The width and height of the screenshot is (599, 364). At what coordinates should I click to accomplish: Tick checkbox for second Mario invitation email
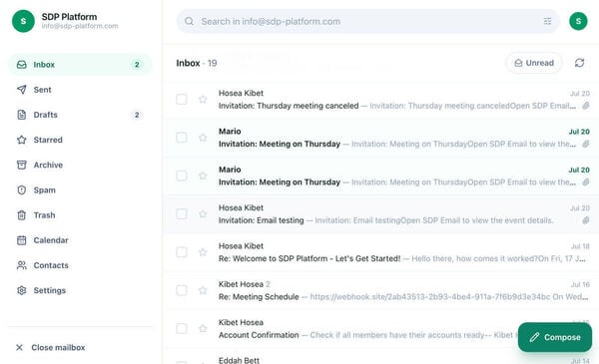tap(182, 176)
